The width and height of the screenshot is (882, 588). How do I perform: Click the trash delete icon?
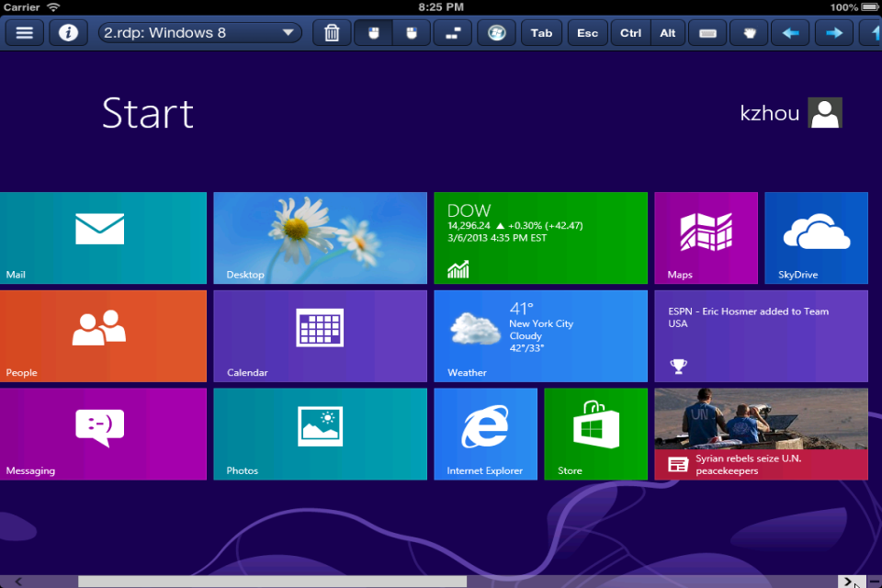(332, 33)
